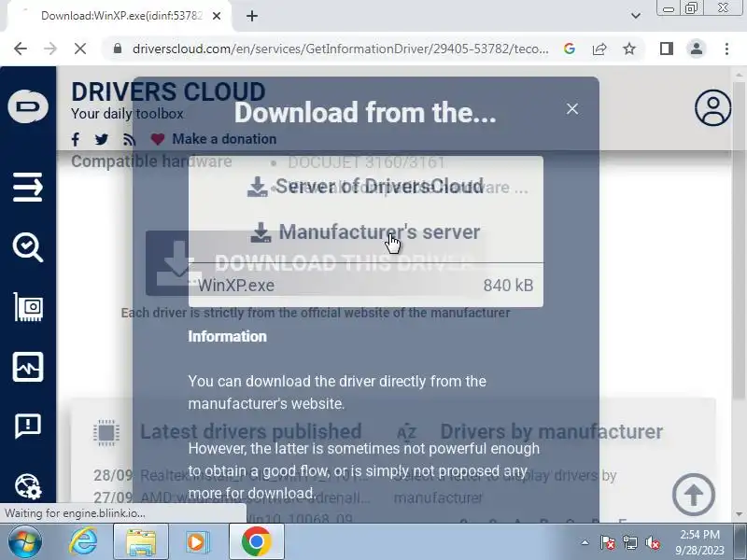Click the Latest drivers published heading
The height and width of the screenshot is (560, 747).
tap(250, 431)
